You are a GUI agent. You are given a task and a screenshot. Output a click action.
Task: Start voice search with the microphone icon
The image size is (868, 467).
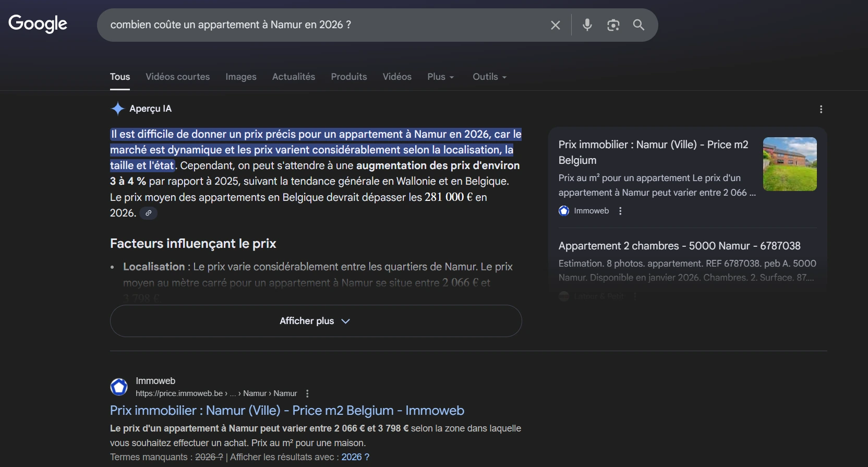click(587, 25)
